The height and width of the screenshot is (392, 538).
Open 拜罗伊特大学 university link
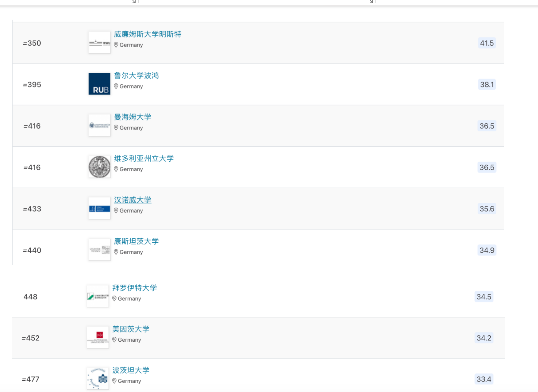coord(134,288)
